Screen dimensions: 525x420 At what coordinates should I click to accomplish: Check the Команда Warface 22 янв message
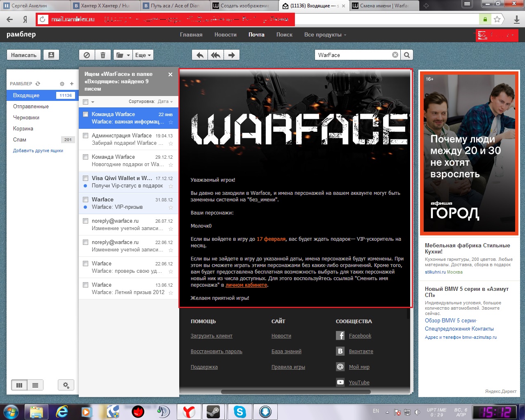tap(86, 114)
